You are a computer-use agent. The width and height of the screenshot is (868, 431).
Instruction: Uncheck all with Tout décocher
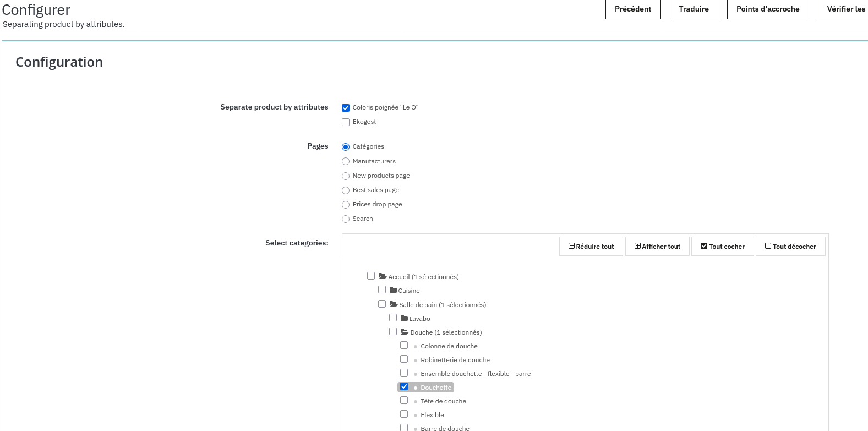(x=790, y=247)
